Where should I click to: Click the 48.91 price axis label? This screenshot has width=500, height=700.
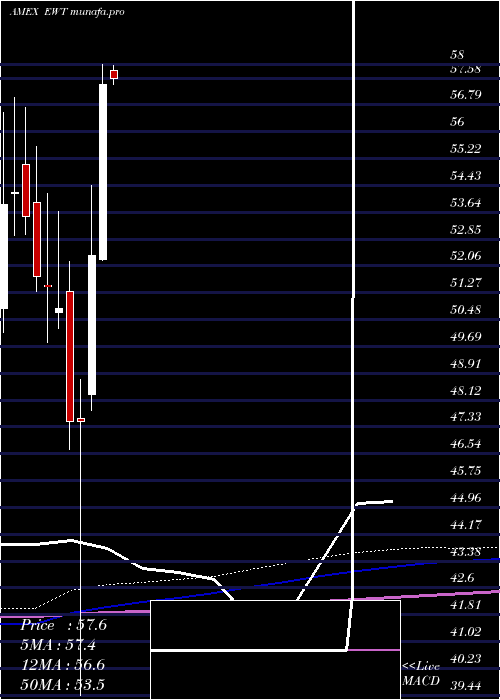[466, 364]
